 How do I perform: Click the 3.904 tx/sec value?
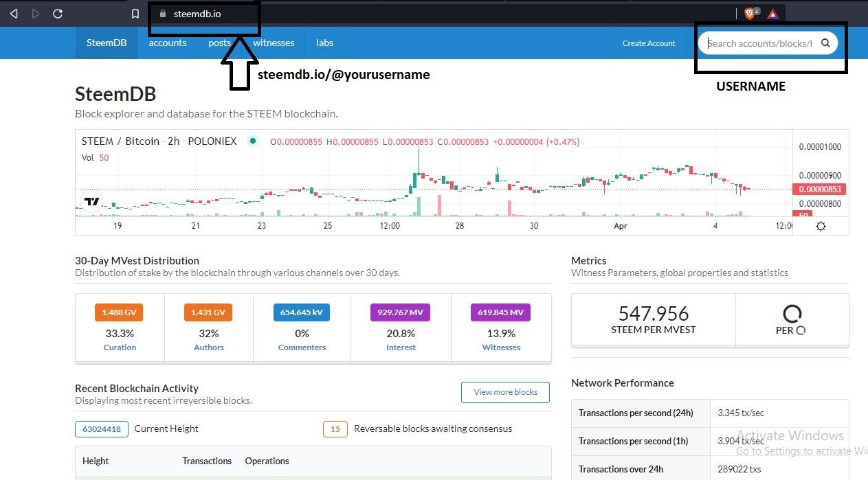tap(740, 441)
